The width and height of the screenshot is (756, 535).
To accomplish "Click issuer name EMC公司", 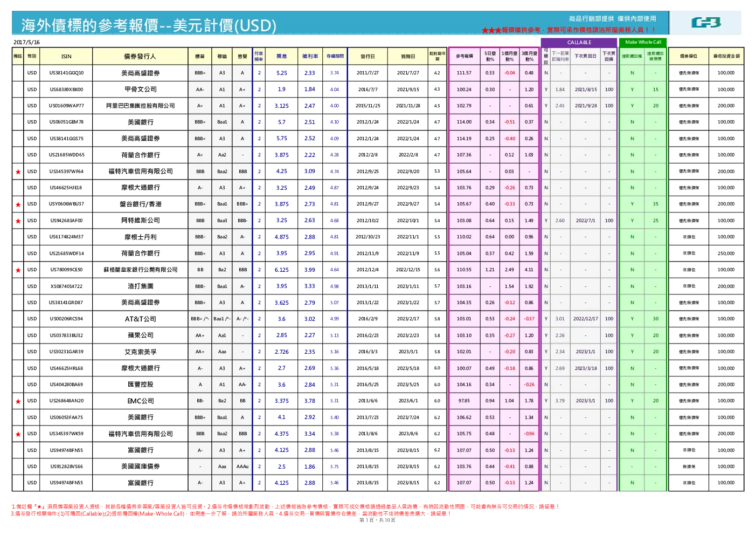I will (x=141, y=401).
